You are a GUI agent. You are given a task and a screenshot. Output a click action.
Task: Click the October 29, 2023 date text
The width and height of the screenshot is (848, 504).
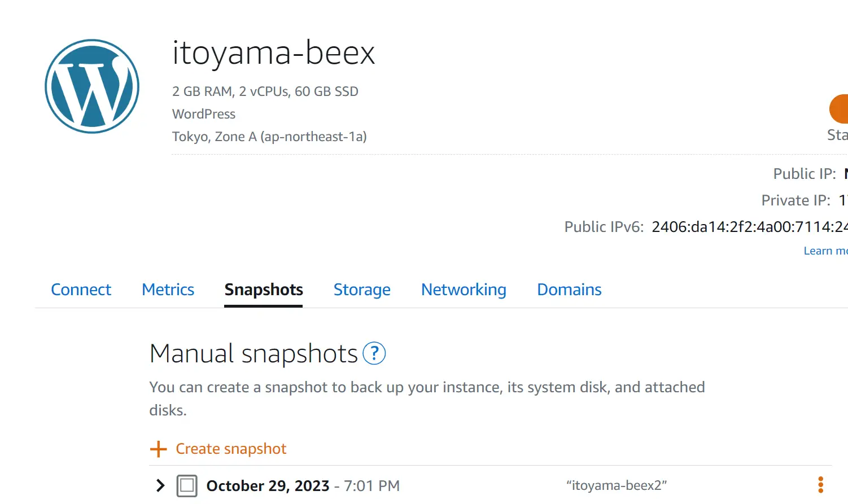pyautogui.click(x=268, y=486)
